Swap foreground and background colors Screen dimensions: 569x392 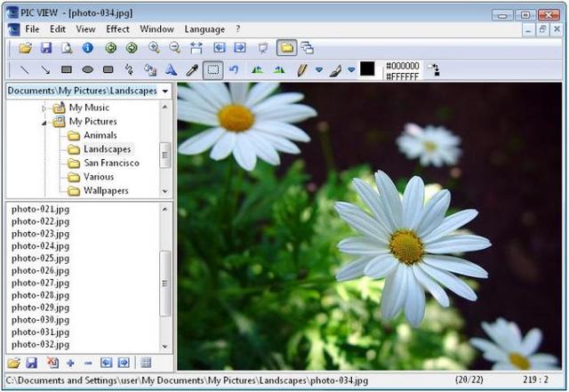[433, 69]
